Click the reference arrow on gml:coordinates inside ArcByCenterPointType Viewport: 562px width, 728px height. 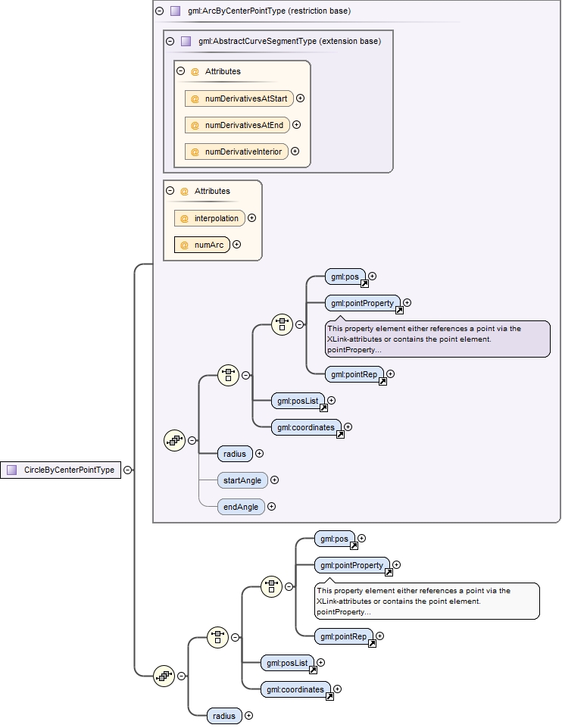click(x=341, y=434)
